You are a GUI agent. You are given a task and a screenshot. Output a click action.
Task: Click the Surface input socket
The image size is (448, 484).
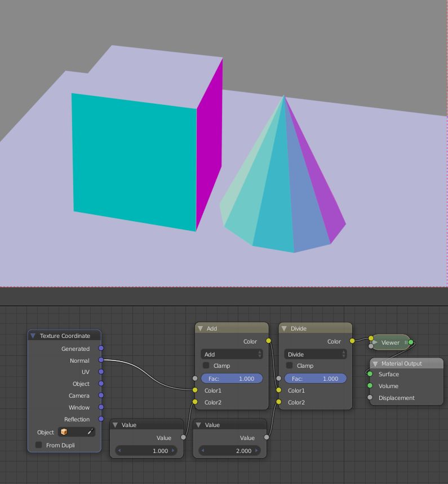370,374
